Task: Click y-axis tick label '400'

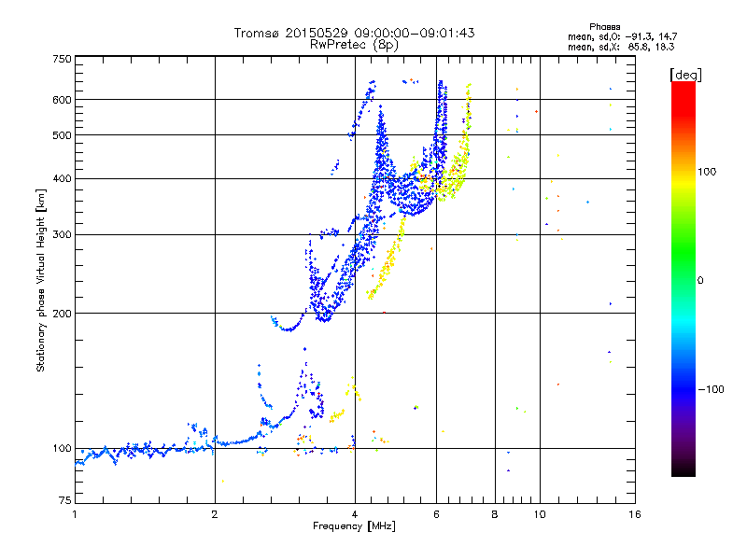Action: pyautogui.click(x=63, y=179)
